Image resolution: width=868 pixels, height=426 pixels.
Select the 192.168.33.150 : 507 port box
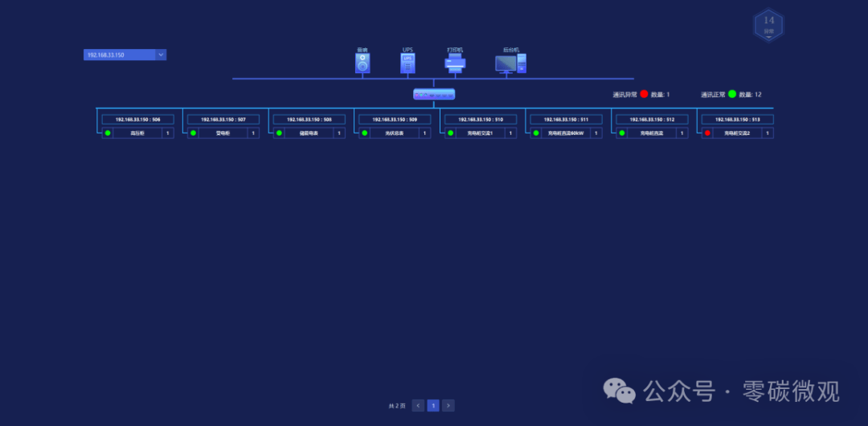coord(223,119)
